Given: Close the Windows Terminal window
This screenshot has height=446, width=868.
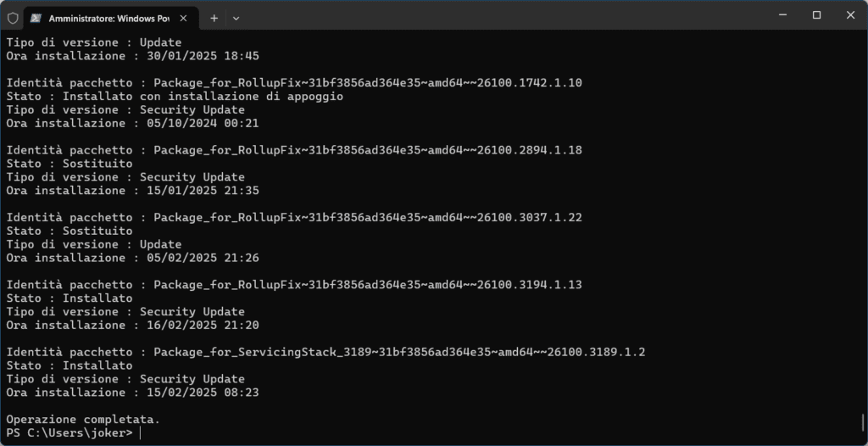Looking at the screenshot, I should click(x=850, y=14).
